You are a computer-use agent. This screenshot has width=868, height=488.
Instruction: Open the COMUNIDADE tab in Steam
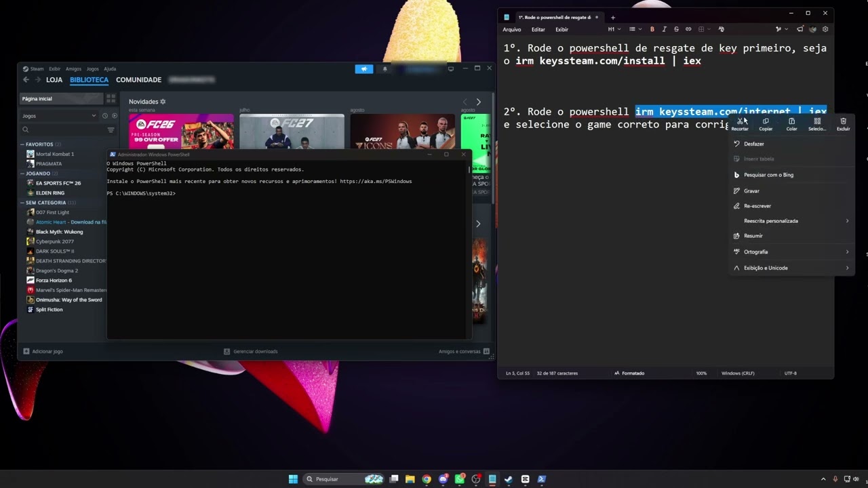pos(138,80)
